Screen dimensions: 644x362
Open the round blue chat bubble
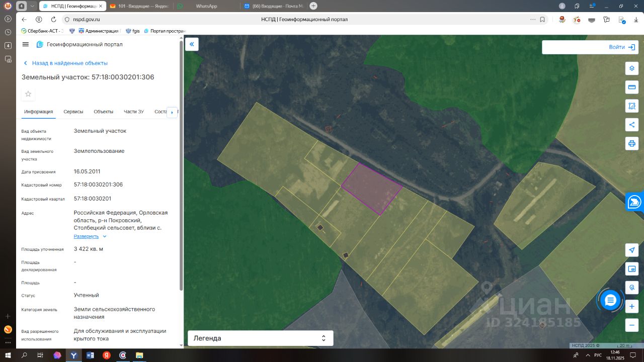click(x=611, y=300)
